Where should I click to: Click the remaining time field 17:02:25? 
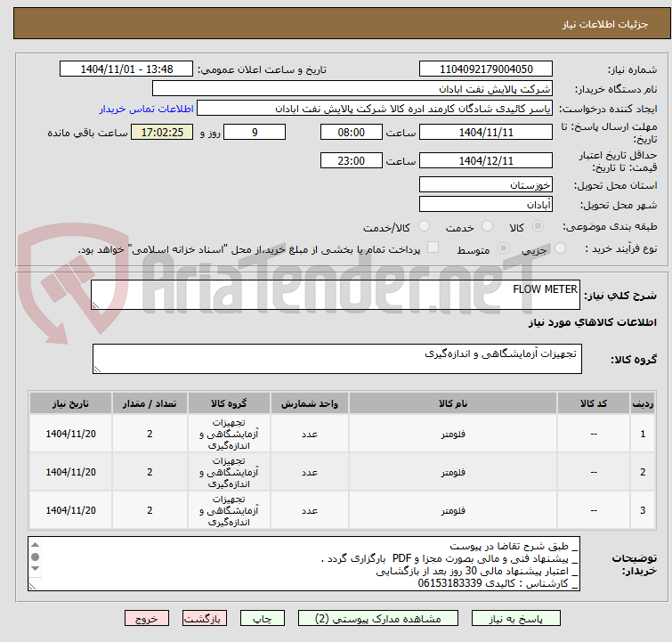pyautogui.click(x=162, y=132)
